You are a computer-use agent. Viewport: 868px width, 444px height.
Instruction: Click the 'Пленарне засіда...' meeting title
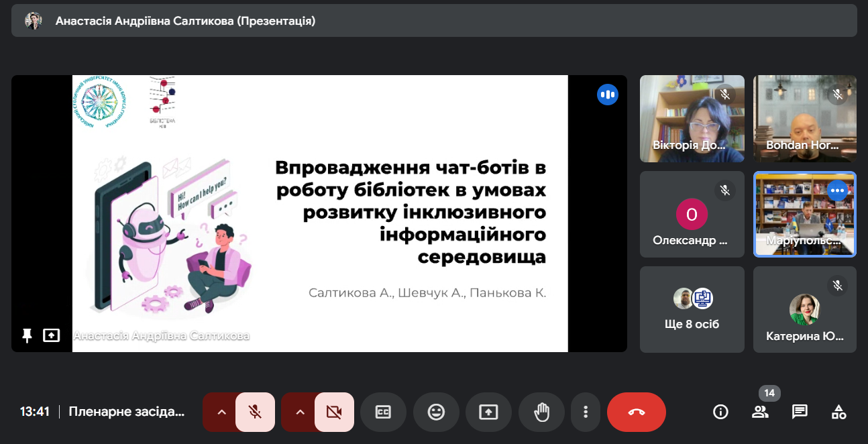(126, 412)
